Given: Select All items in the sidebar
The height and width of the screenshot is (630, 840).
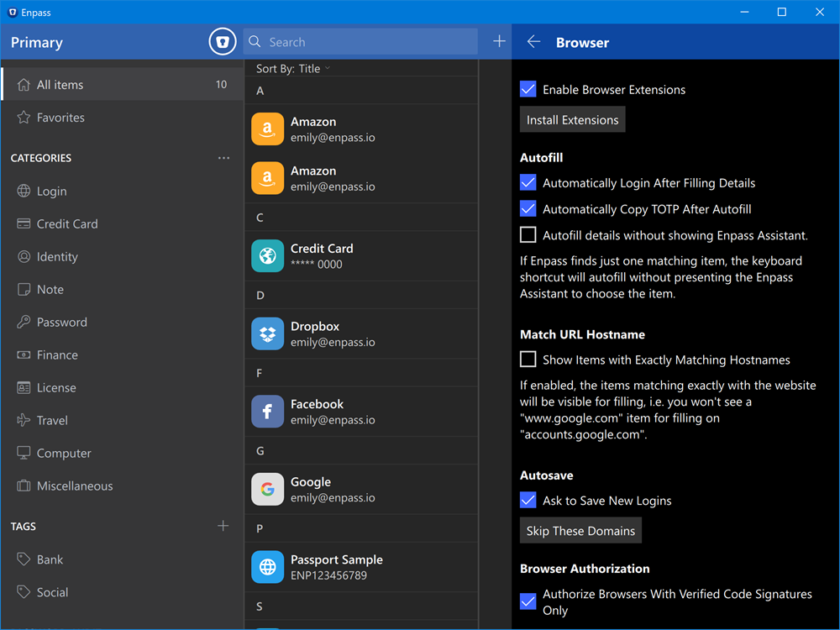Looking at the screenshot, I should 122,84.
